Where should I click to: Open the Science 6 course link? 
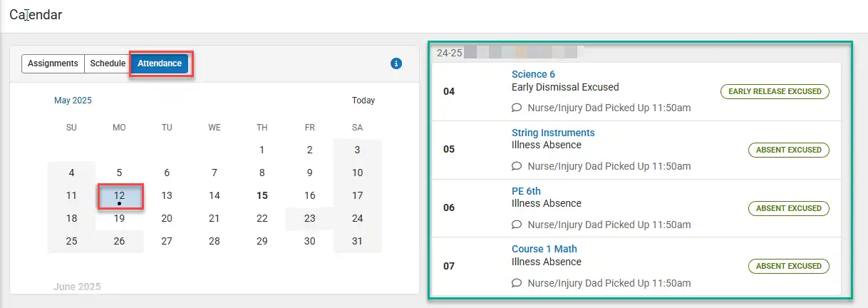[533, 74]
